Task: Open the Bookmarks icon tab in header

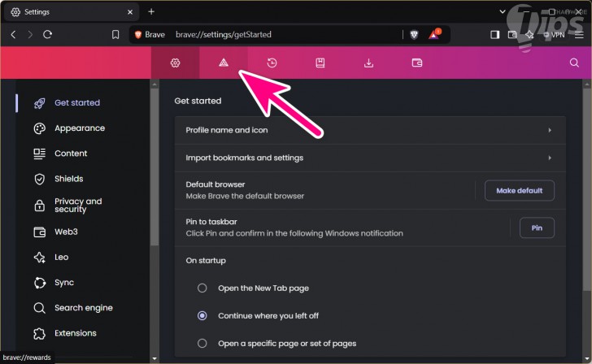Action: (x=320, y=63)
